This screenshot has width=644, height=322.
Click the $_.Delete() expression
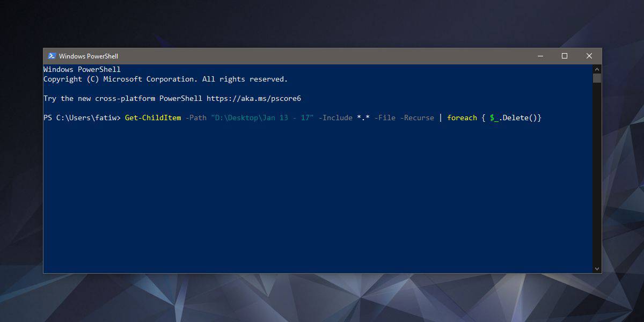(x=515, y=118)
